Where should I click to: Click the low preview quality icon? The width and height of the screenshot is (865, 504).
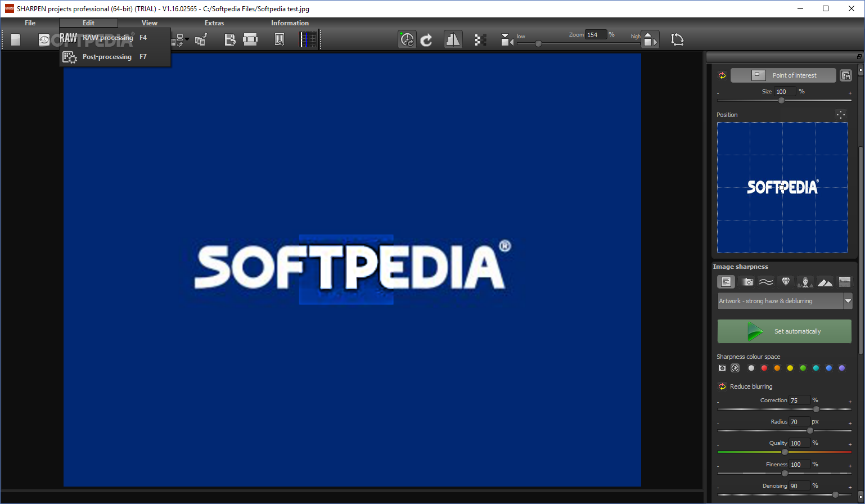tap(507, 39)
